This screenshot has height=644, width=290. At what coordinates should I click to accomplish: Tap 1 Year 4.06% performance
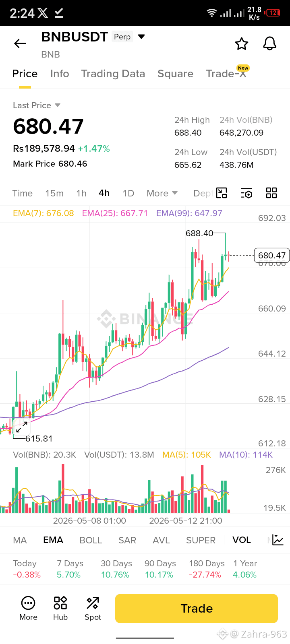(x=245, y=569)
